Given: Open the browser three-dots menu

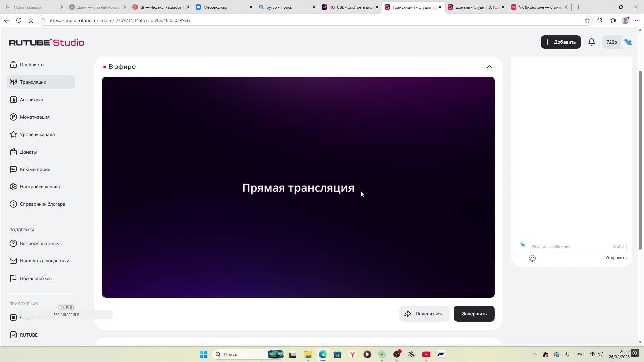Looking at the screenshot, I should 637,20.
